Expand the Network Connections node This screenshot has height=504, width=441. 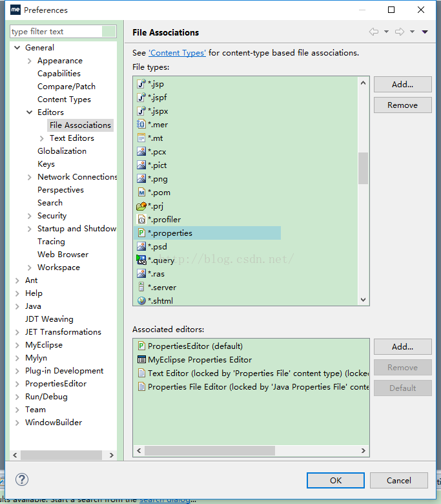(30, 177)
